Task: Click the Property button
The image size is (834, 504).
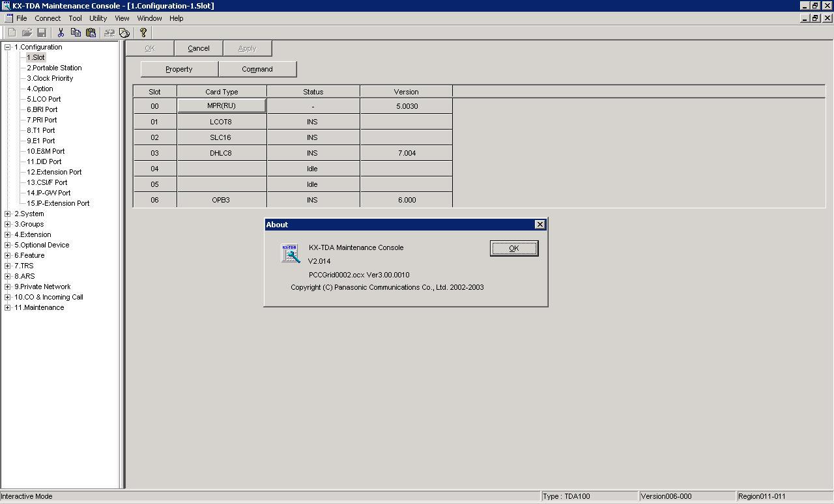Action: pyautogui.click(x=179, y=69)
